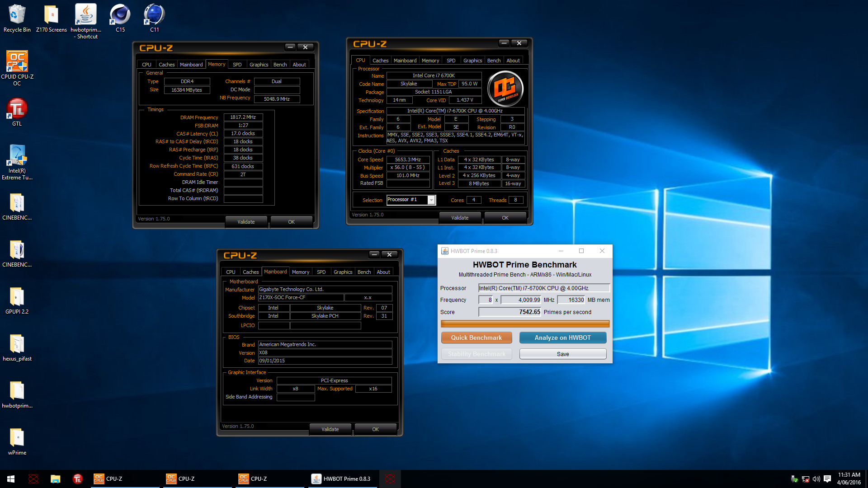Click the Core Speed value 5653.3 MHz

click(x=408, y=160)
